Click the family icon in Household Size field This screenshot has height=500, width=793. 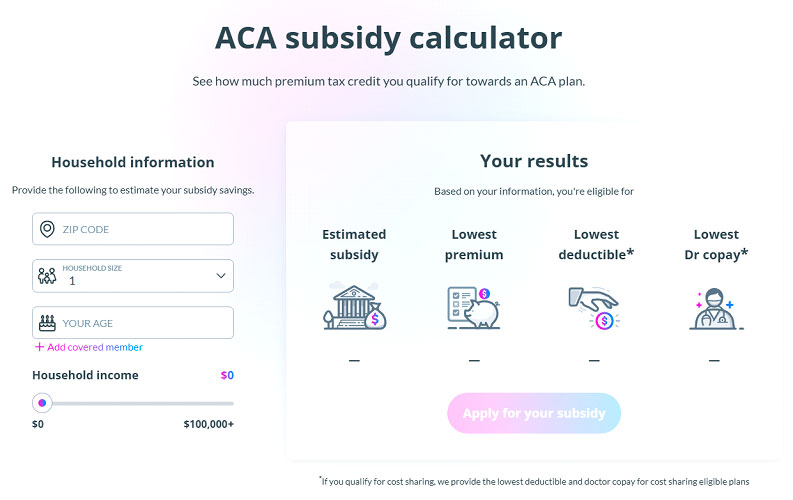point(47,276)
